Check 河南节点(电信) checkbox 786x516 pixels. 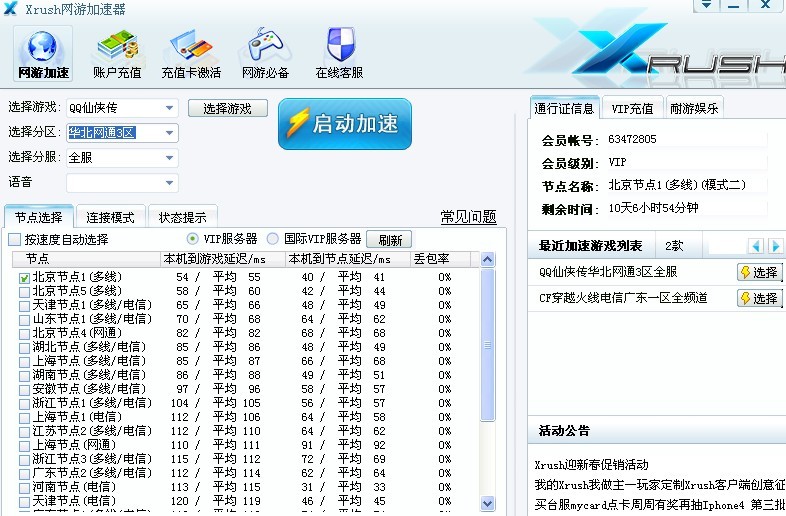pos(24,487)
